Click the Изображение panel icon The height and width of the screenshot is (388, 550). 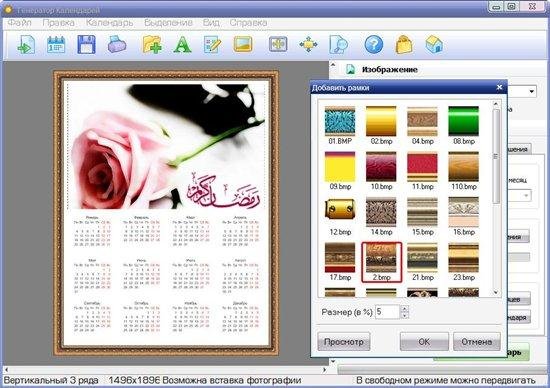tap(350, 69)
